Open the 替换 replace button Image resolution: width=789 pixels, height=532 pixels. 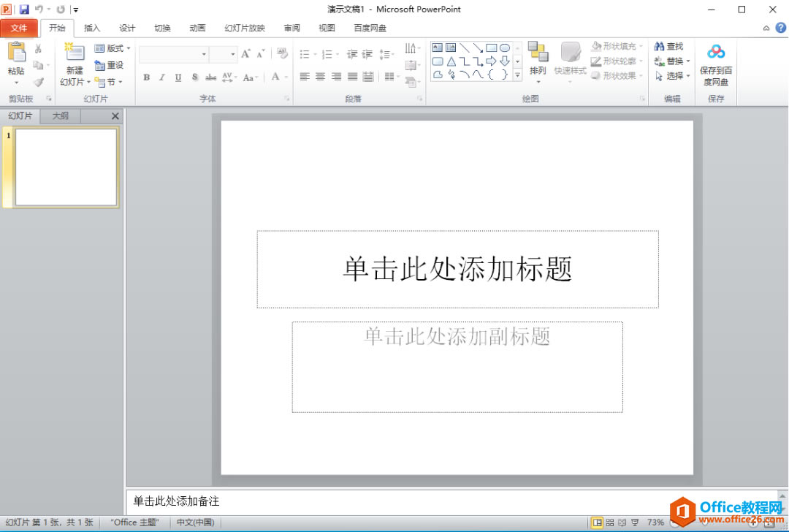pyautogui.click(x=672, y=61)
